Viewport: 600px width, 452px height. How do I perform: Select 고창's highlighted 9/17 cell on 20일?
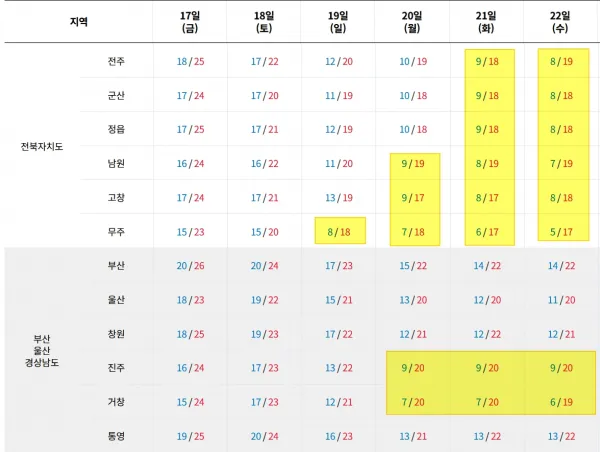click(413, 198)
